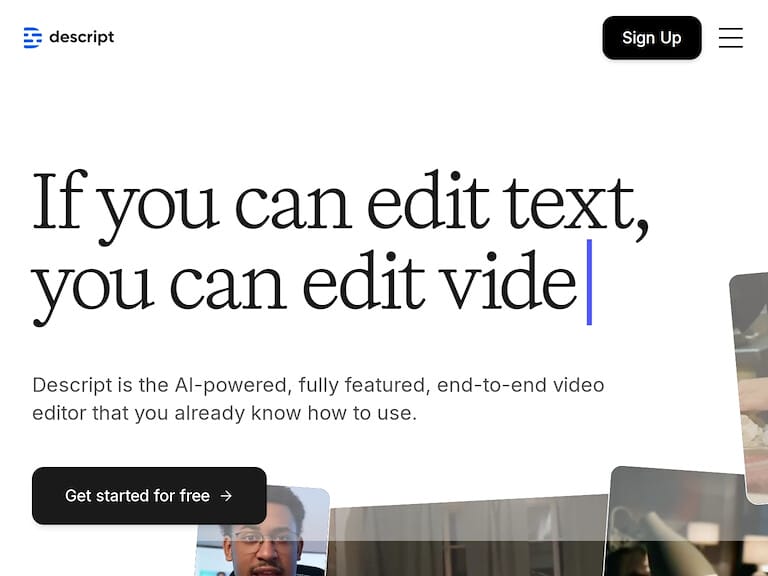The height and width of the screenshot is (576, 768).
Task: Click the descript wordmark text
Action: [81, 38]
